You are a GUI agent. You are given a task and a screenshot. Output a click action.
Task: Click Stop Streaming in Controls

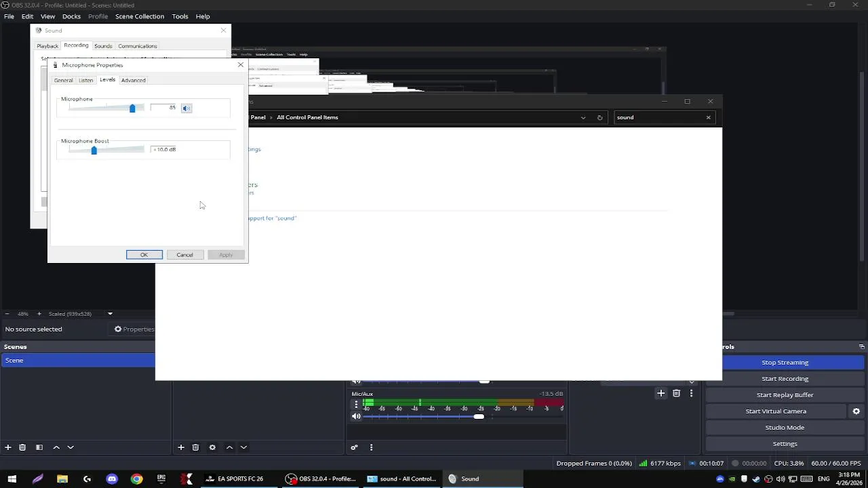pos(785,363)
